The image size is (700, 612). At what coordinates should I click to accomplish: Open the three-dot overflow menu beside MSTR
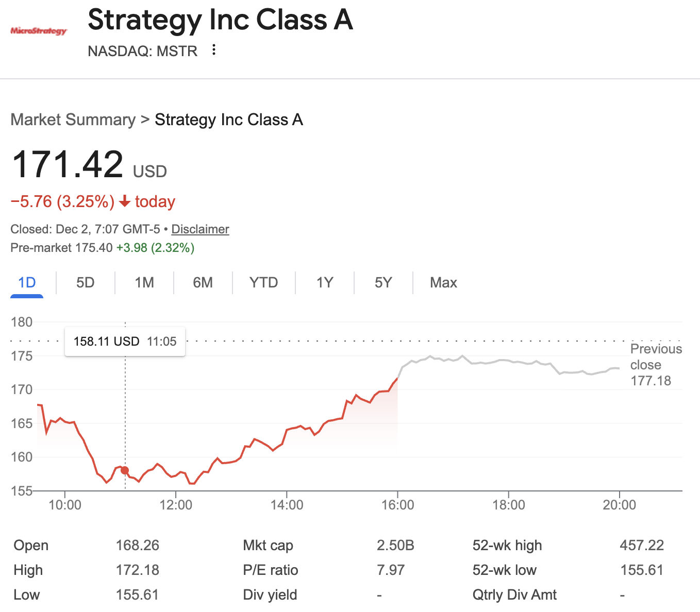click(213, 50)
